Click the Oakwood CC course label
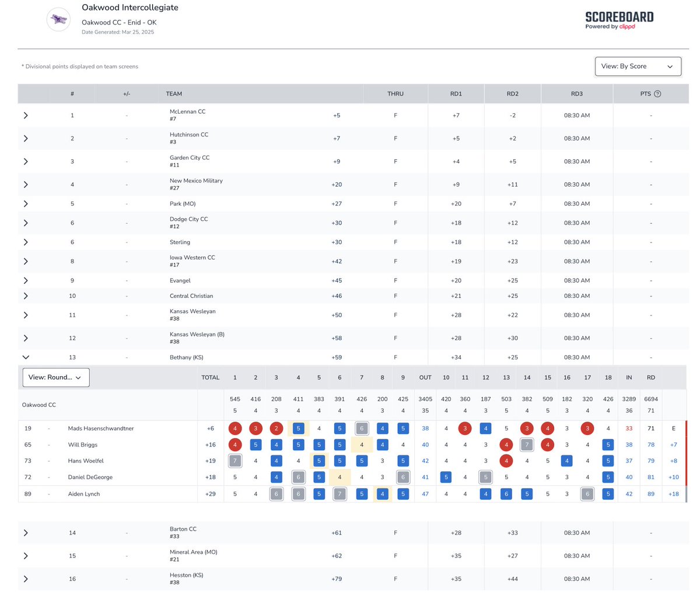 pyautogui.click(x=39, y=405)
